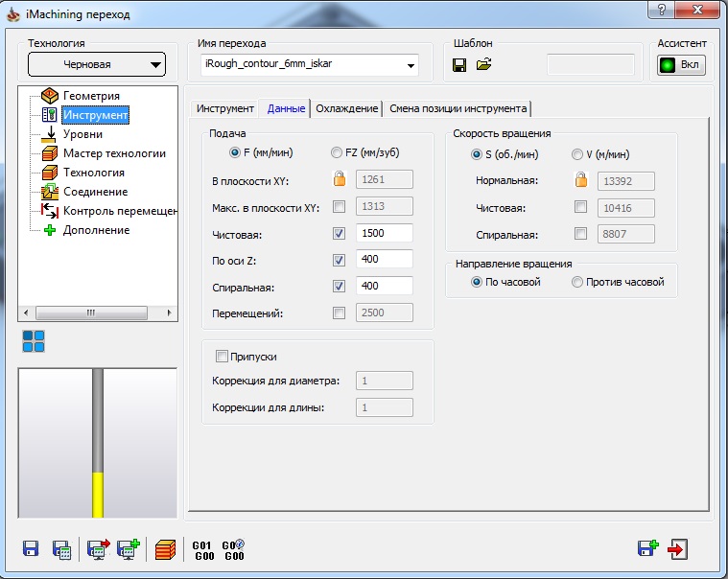Screen dimensions: 728x579
Task: Uncheck the По оси Z feed checkbox
Action: click(339, 261)
